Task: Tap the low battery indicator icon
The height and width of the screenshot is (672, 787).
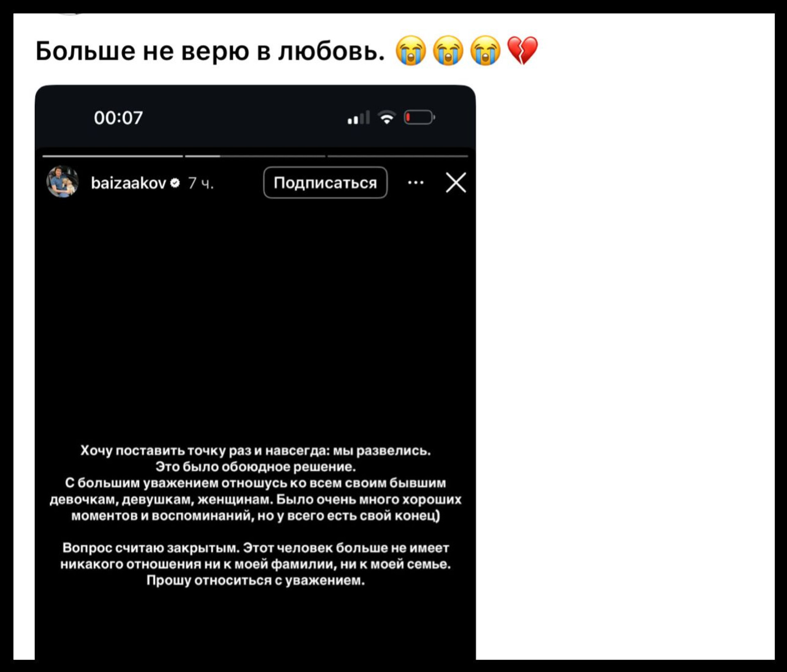Action: tap(419, 118)
